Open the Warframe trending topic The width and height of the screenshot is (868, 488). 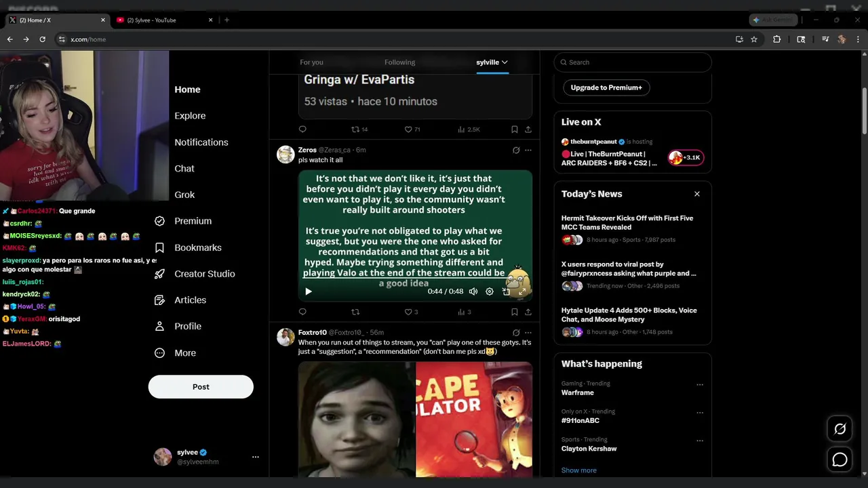578,392
